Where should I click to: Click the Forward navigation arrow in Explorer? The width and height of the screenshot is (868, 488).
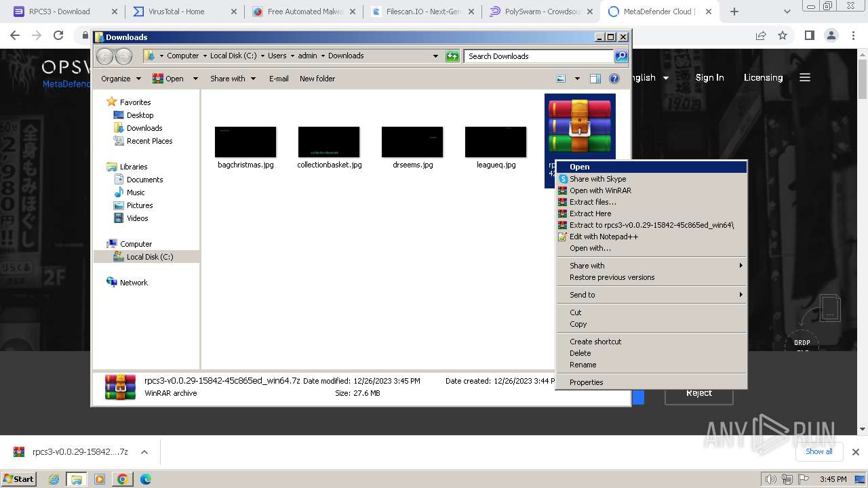tap(123, 56)
